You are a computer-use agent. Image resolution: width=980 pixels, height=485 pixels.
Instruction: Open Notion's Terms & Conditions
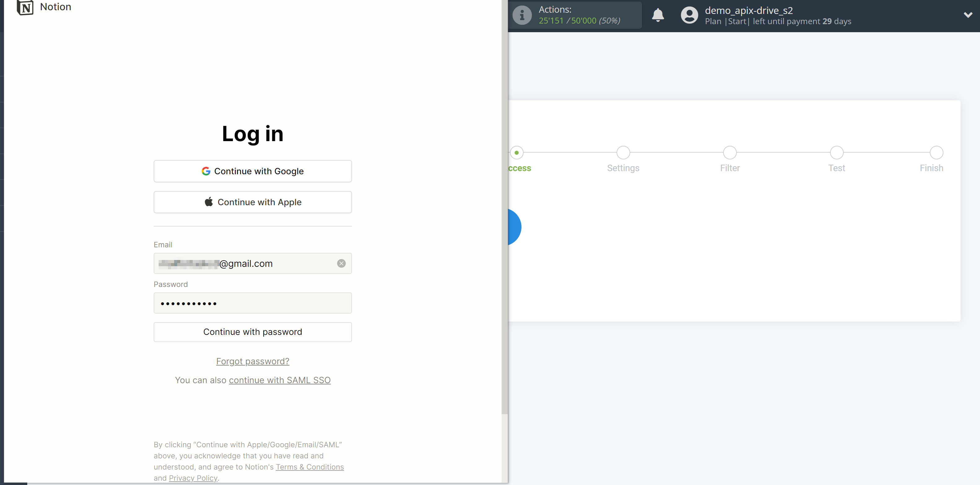pos(310,467)
